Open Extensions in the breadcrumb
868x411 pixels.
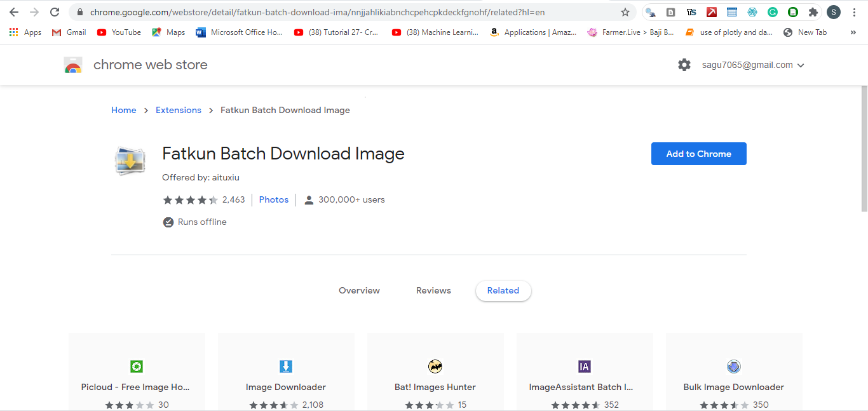coord(179,110)
